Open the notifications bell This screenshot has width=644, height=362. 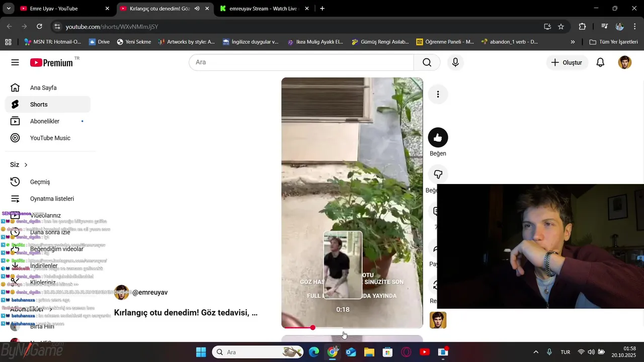(x=600, y=62)
